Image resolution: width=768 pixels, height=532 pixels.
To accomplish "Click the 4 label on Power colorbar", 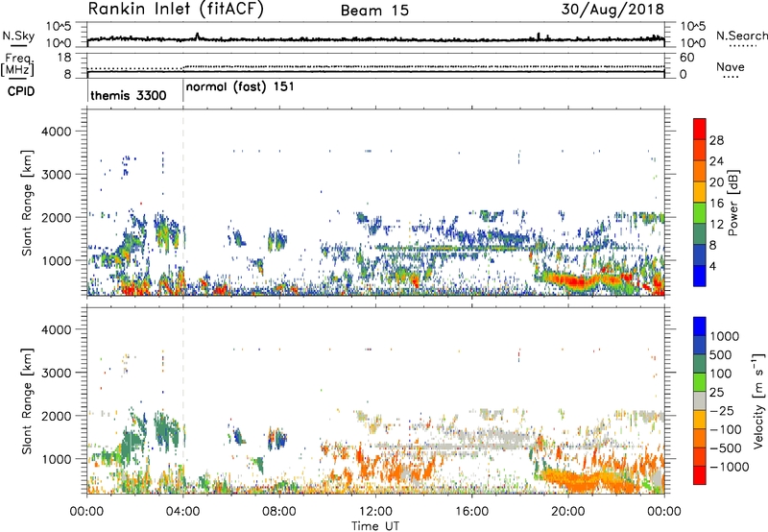I will [713, 267].
